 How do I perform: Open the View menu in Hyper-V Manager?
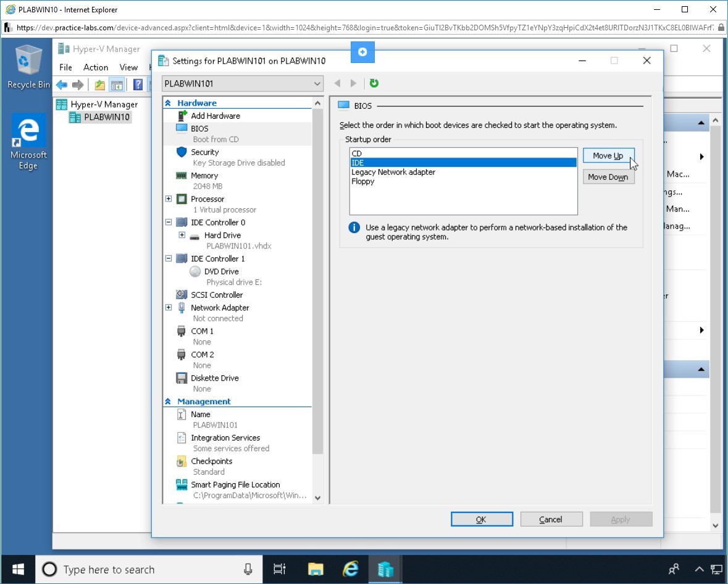pos(128,67)
